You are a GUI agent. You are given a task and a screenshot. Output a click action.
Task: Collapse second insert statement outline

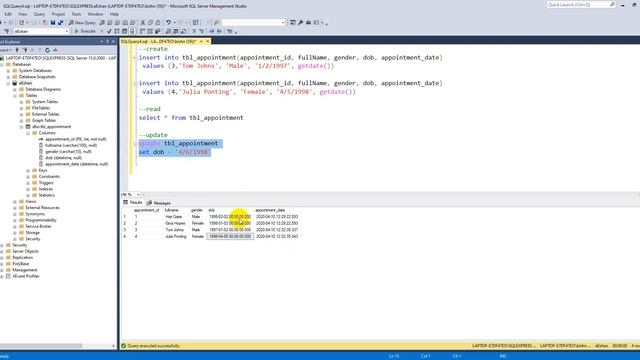[x=135, y=83]
